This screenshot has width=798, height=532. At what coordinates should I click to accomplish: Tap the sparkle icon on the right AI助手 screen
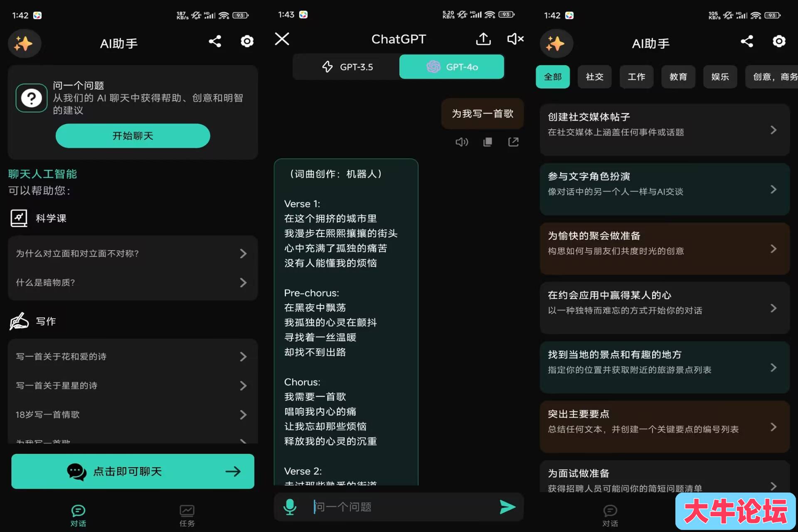[556, 43]
